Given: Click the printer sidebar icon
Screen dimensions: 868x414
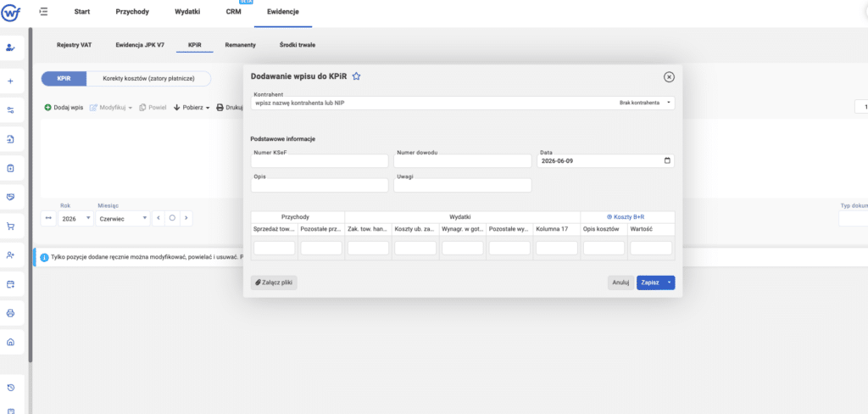Looking at the screenshot, I should click(x=10, y=313).
